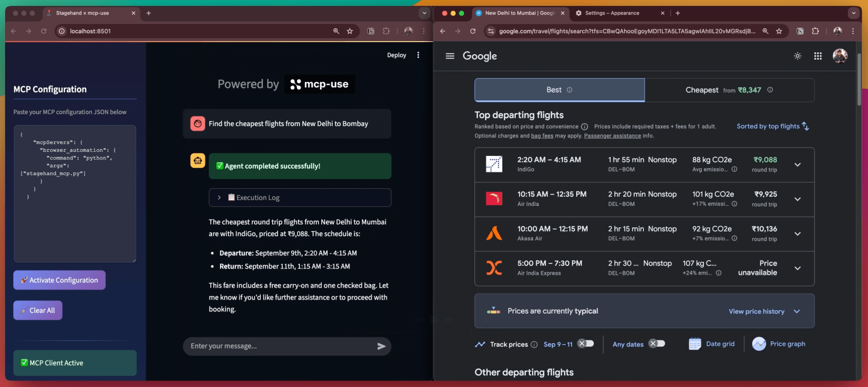The width and height of the screenshot is (868, 387).
Task: Expand the Execution Log section
Action: coord(300,198)
